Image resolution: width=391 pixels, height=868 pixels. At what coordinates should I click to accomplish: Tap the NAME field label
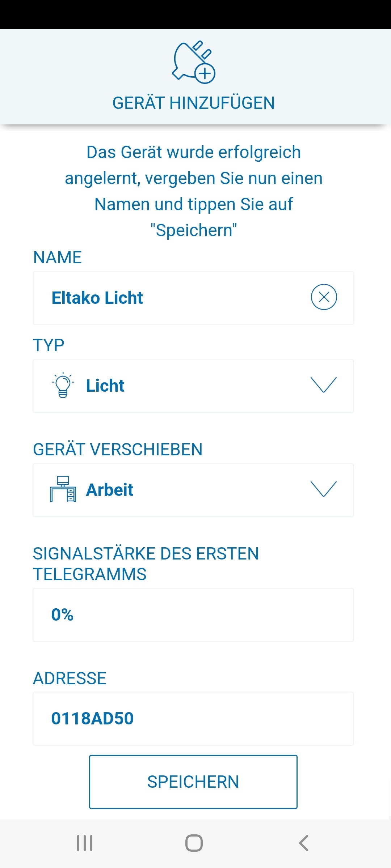coord(58,258)
